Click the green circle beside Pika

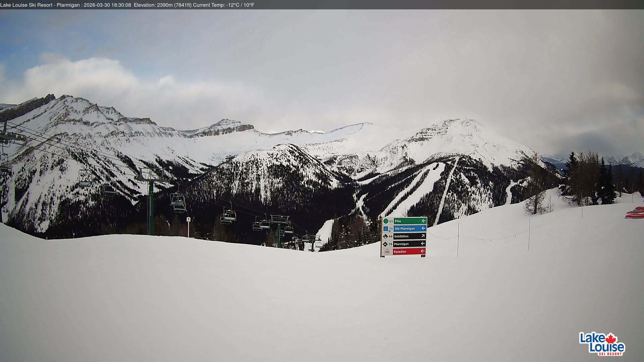pyautogui.click(x=386, y=221)
